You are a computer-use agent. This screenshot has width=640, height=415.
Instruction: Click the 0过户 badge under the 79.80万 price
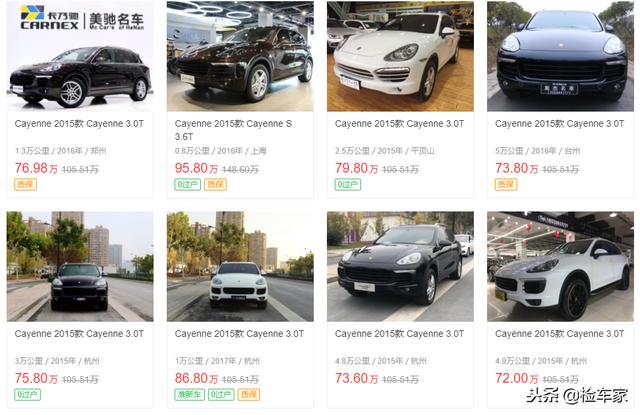pyautogui.click(x=348, y=184)
